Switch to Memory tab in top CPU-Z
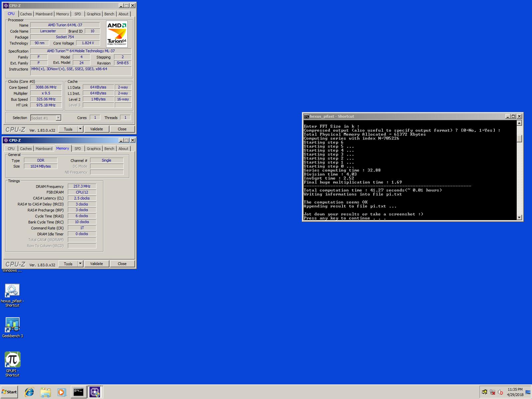Image resolution: width=532 pixels, height=399 pixels. (x=63, y=14)
